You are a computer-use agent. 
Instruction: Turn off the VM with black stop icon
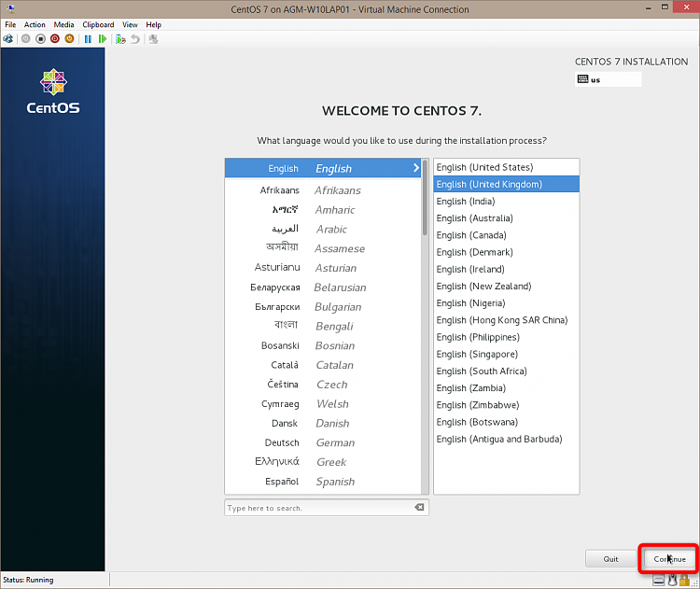pyautogui.click(x=41, y=39)
